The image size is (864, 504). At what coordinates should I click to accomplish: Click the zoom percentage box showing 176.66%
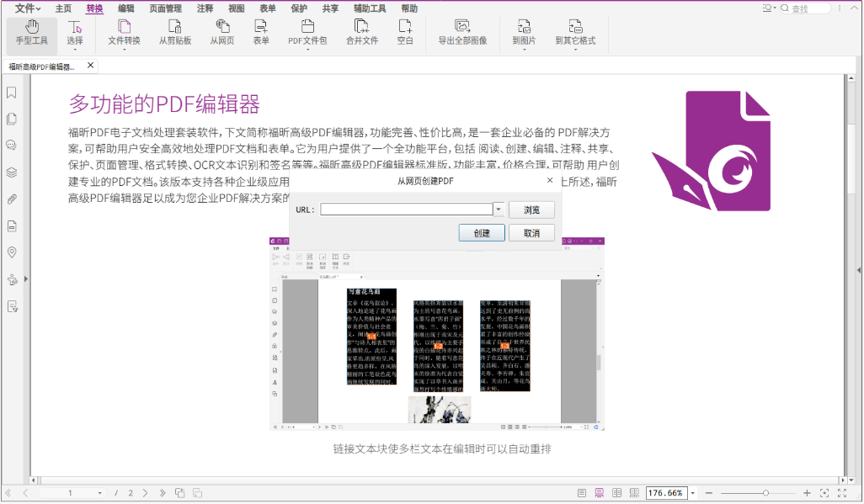pos(667,493)
